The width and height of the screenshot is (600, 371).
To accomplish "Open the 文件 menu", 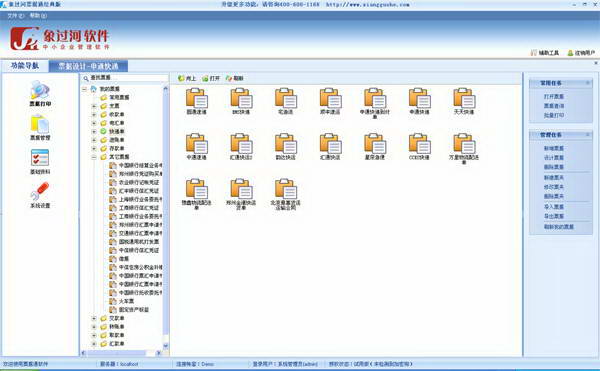I will 16,16.
